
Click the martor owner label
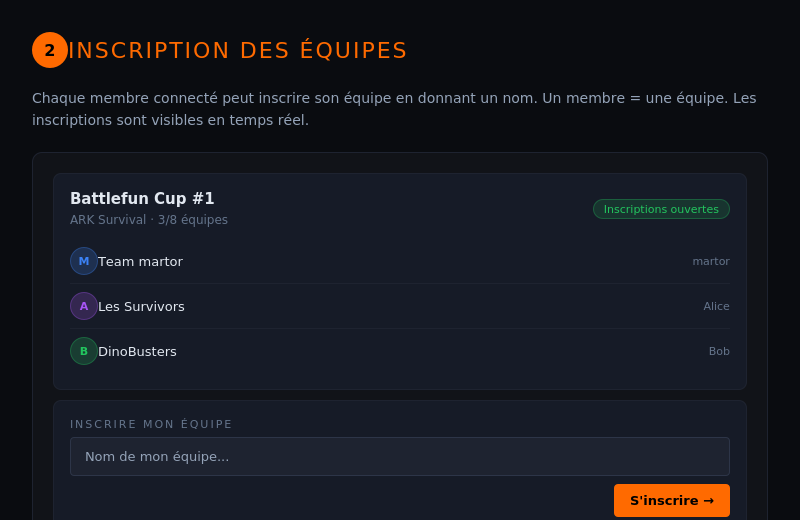click(x=710, y=261)
